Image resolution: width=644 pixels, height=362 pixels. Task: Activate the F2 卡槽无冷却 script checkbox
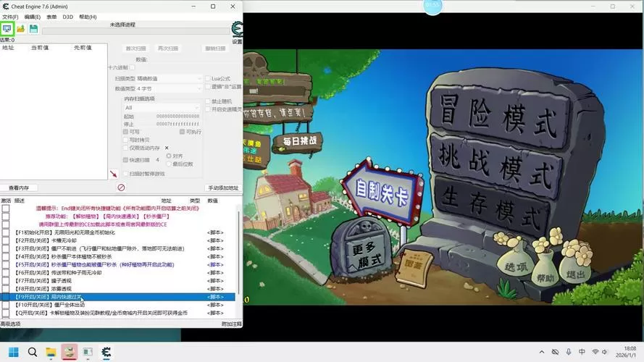pyautogui.click(x=6, y=240)
